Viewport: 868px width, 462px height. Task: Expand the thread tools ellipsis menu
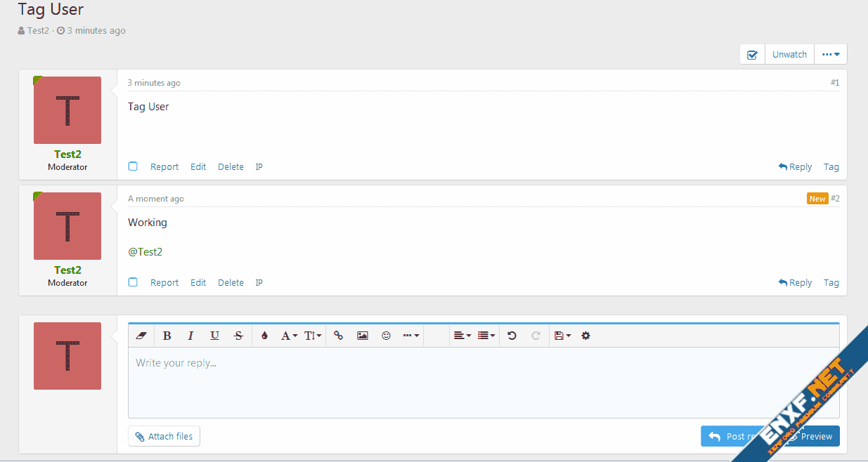831,55
